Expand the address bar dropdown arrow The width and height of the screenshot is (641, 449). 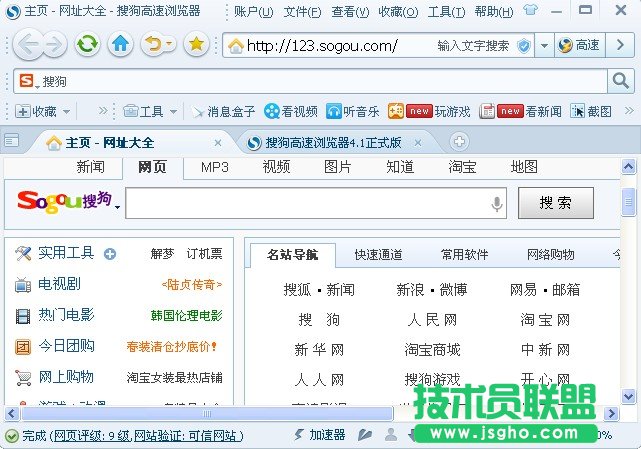pyautogui.click(x=543, y=45)
